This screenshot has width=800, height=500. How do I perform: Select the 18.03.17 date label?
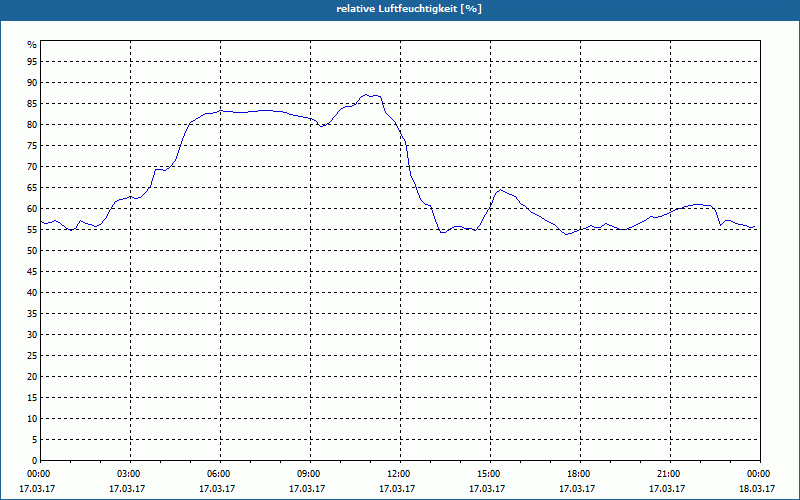pos(757,489)
